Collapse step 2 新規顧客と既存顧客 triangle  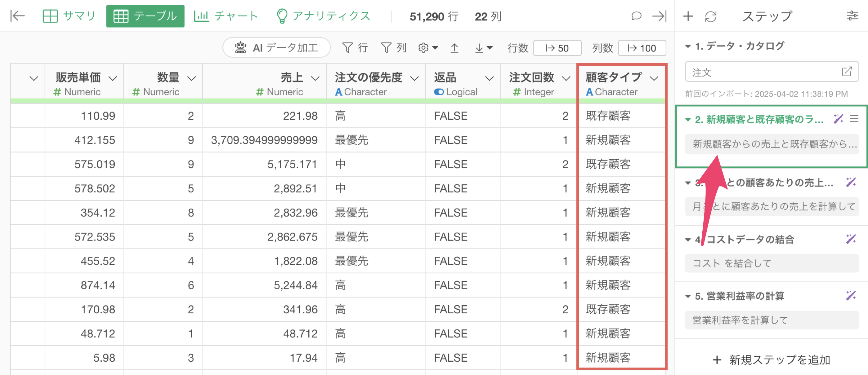point(688,120)
